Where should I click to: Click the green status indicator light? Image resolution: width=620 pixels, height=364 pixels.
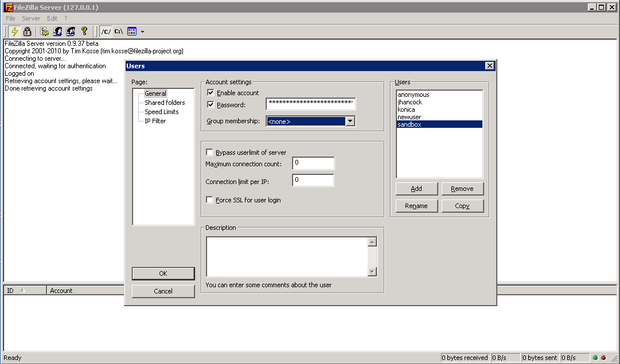point(595,358)
